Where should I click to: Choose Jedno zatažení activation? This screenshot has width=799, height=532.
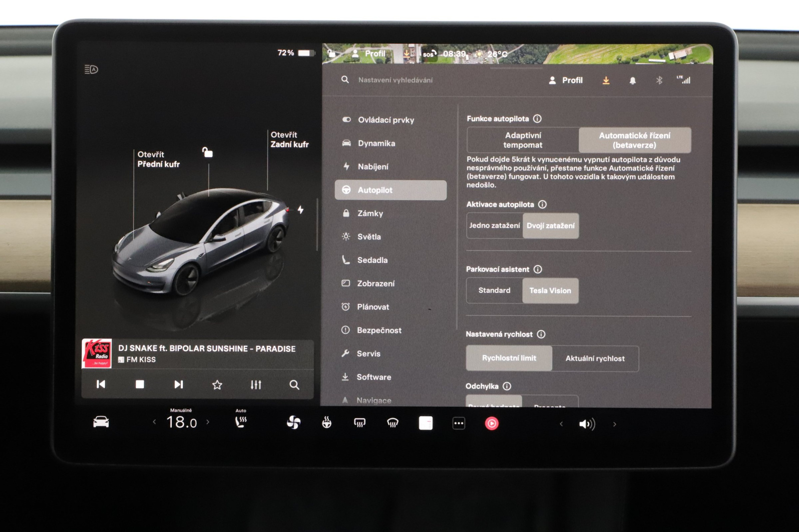[494, 226]
